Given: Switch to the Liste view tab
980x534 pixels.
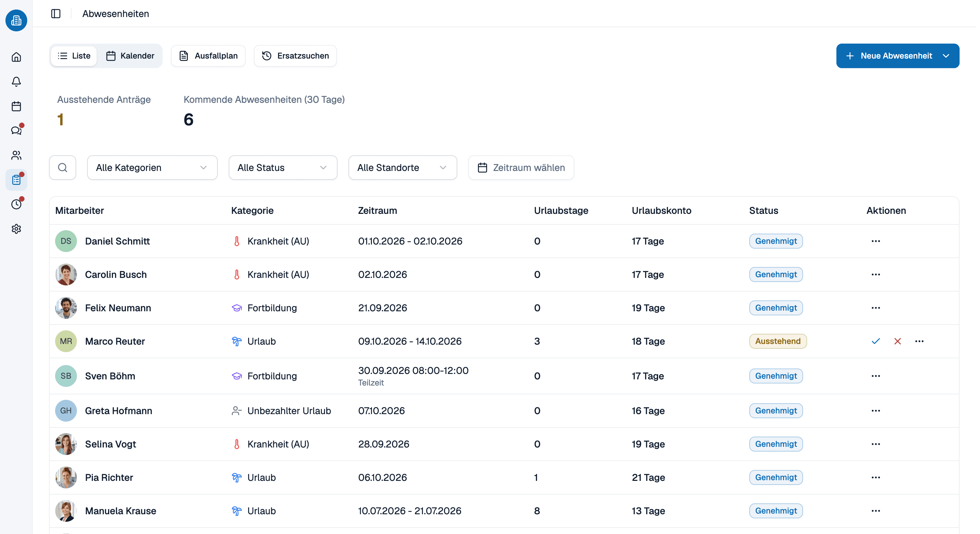Looking at the screenshot, I should [x=74, y=56].
